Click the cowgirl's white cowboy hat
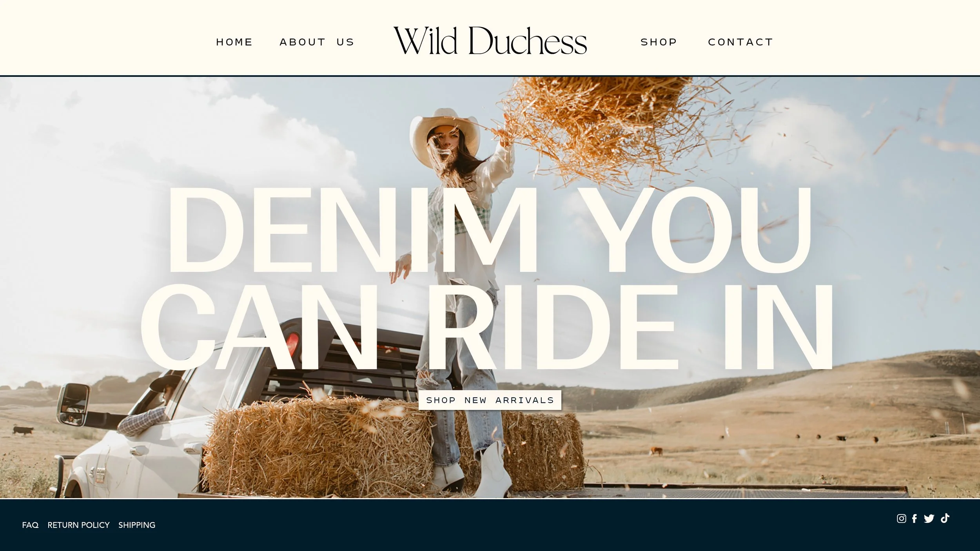Viewport: 980px width, 551px height. (x=444, y=135)
